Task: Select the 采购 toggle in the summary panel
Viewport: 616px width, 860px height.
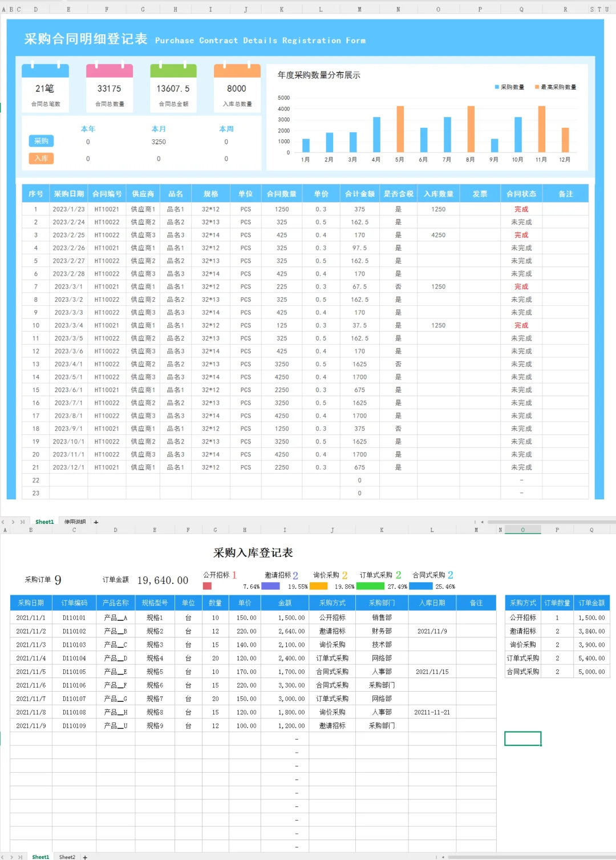Action: click(x=40, y=141)
